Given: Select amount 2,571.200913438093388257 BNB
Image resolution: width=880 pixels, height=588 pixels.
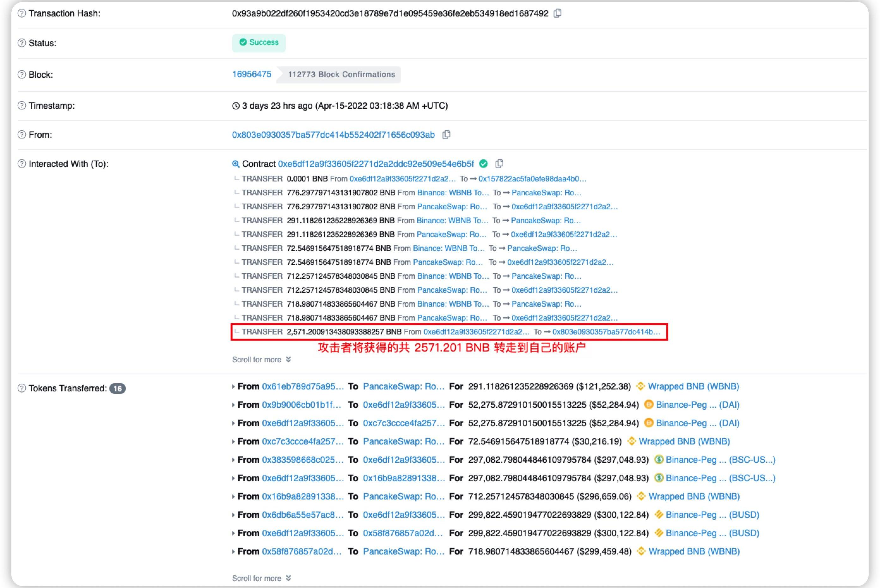Looking at the screenshot, I should coord(344,332).
